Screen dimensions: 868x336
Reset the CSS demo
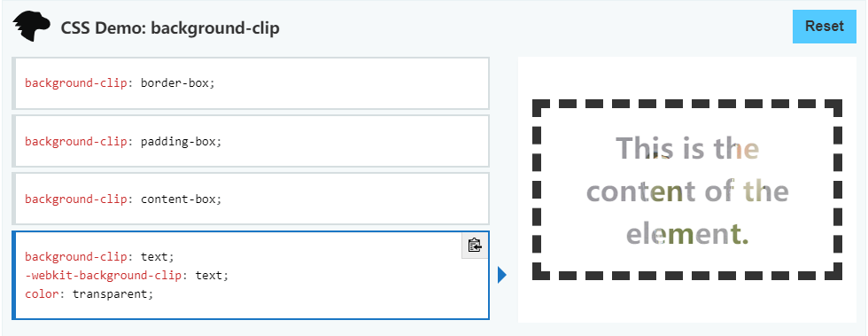tap(825, 26)
